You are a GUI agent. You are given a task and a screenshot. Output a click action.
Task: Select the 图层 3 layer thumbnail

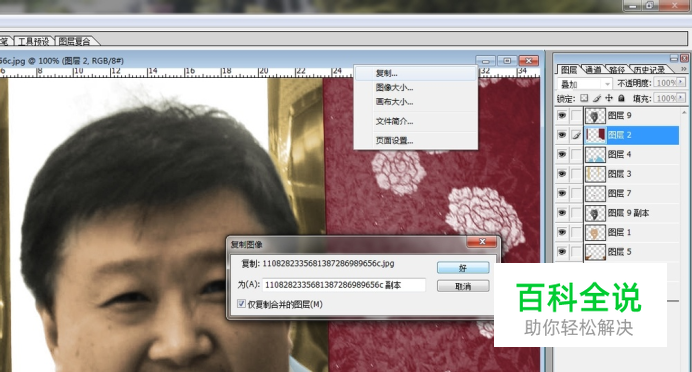(595, 174)
